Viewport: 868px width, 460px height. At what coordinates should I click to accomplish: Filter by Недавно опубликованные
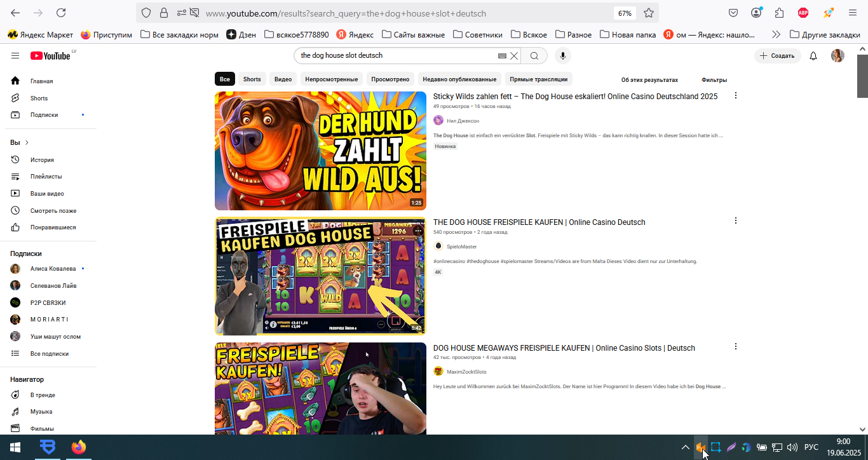click(x=459, y=79)
